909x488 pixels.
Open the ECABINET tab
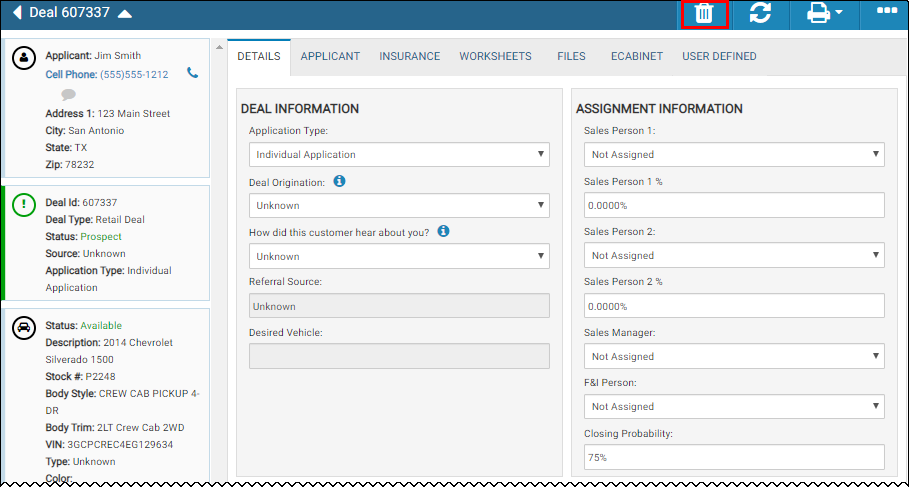[637, 56]
